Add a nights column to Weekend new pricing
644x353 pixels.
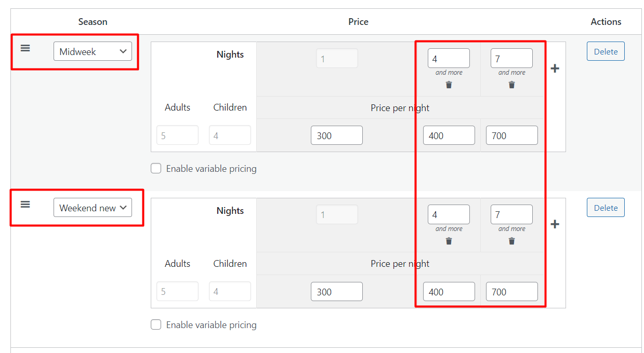[555, 224]
